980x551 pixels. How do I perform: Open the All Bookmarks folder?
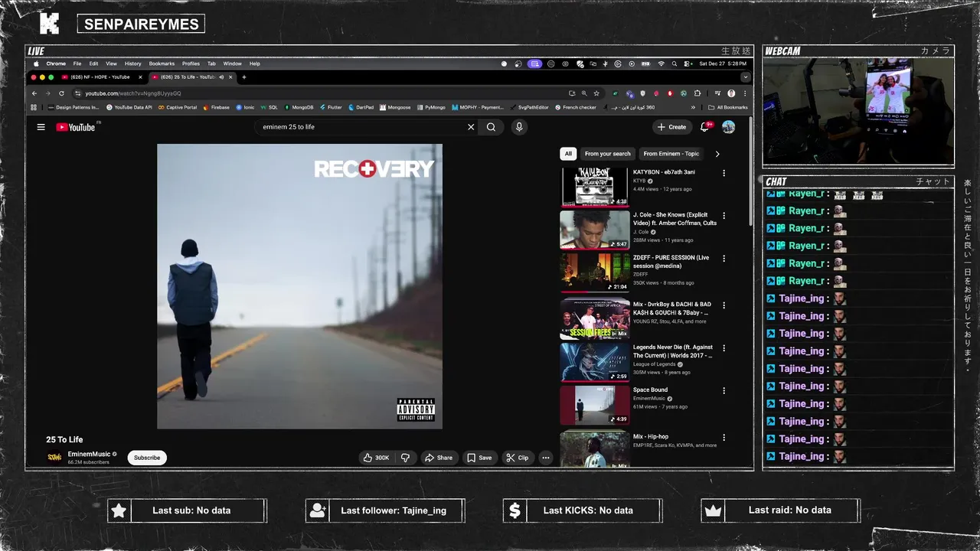pos(728,107)
